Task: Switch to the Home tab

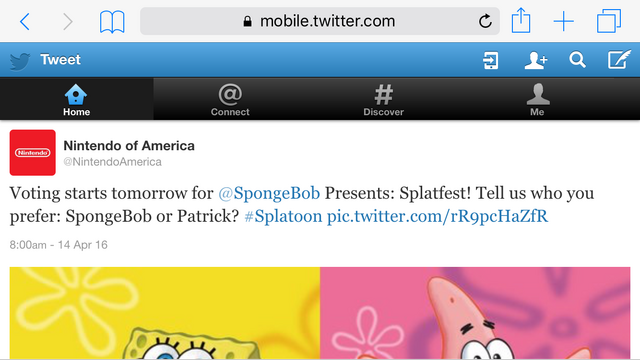Action: pyautogui.click(x=76, y=99)
